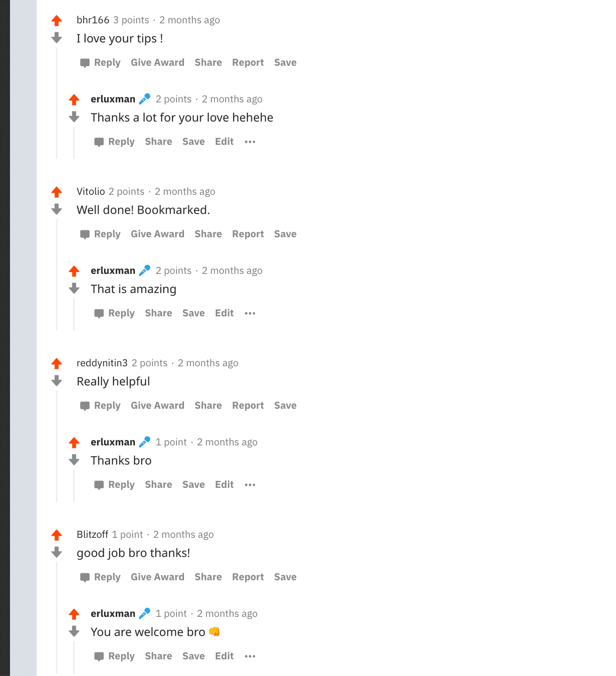Edit the 'You are welcome bro' reply
The image size is (616, 676).
tap(224, 656)
